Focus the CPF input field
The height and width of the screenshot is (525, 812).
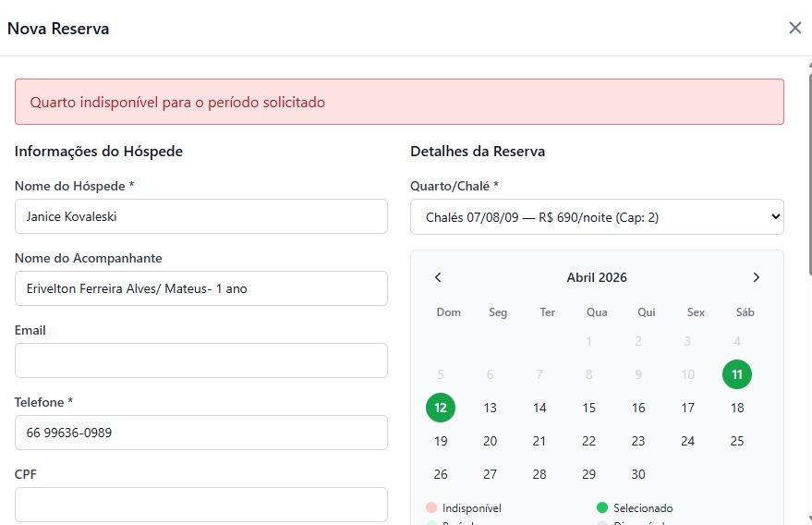point(200,505)
